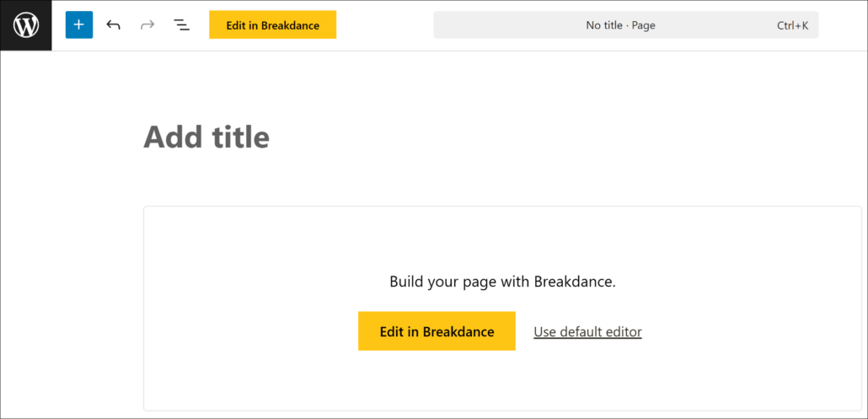Click the word Page in the top bar
The image size is (868, 419).
(643, 25)
